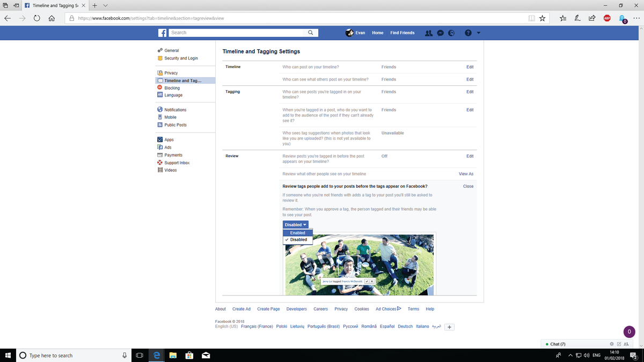
Task: Expand the Chat (7) panel
Action: coord(558,344)
